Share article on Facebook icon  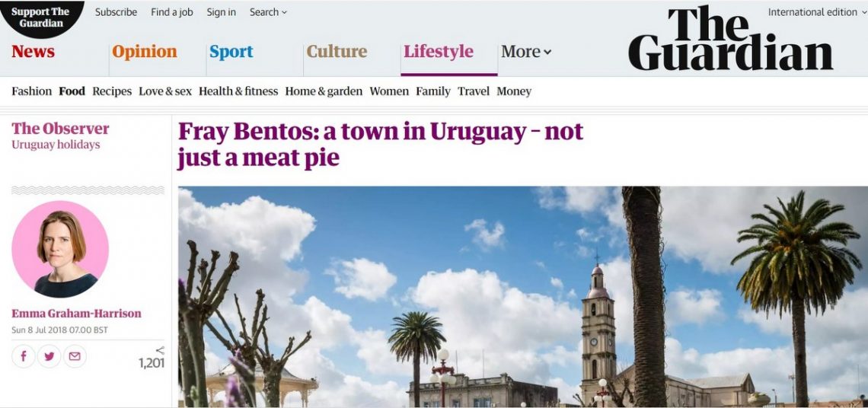tap(24, 356)
